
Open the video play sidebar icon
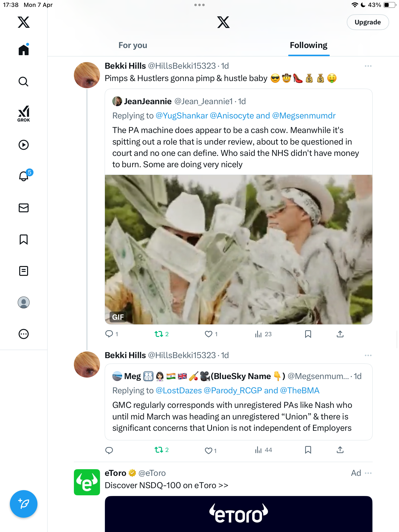24,145
